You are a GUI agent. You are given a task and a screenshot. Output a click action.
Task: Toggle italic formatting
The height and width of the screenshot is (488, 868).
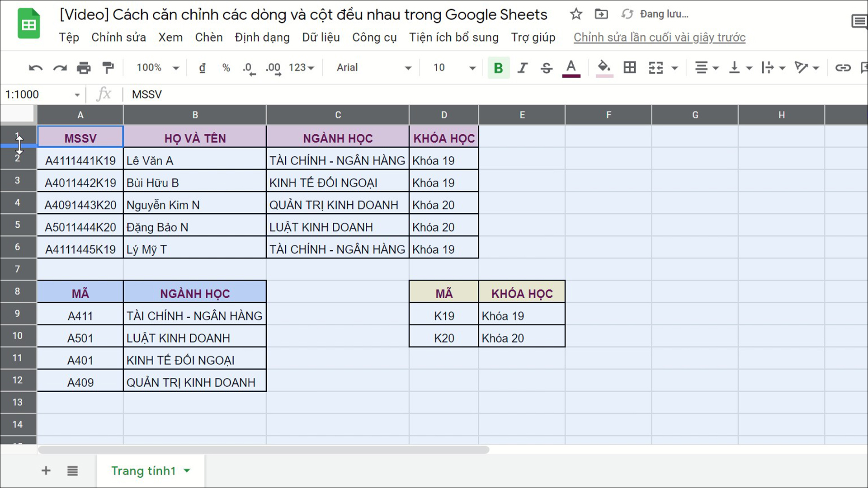[522, 68]
